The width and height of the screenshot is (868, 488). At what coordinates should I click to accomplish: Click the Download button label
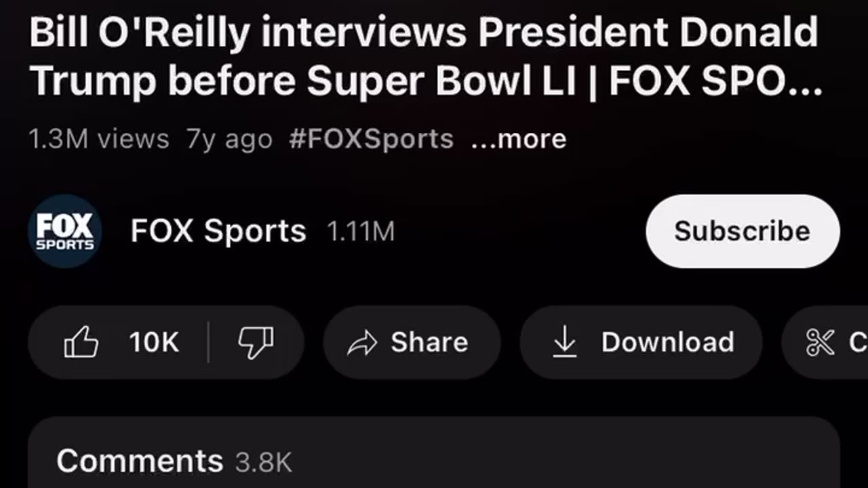[x=667, y=342]
